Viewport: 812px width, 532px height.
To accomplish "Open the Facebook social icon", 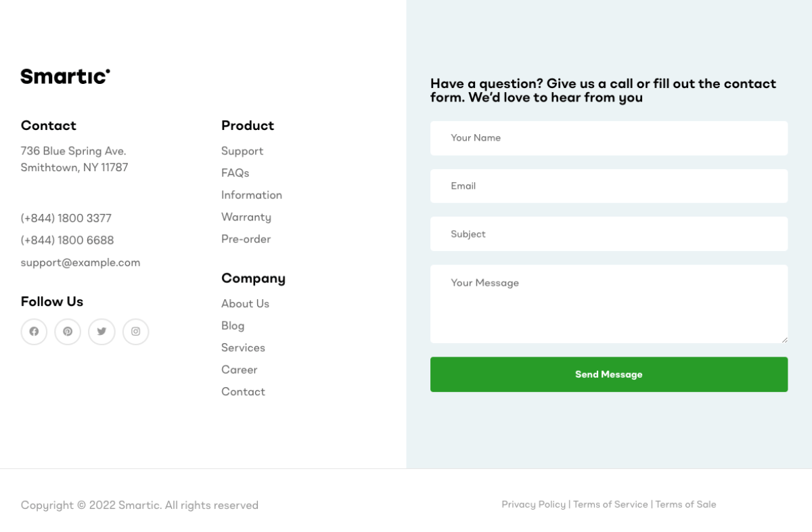I will click(x=34, y=332).
